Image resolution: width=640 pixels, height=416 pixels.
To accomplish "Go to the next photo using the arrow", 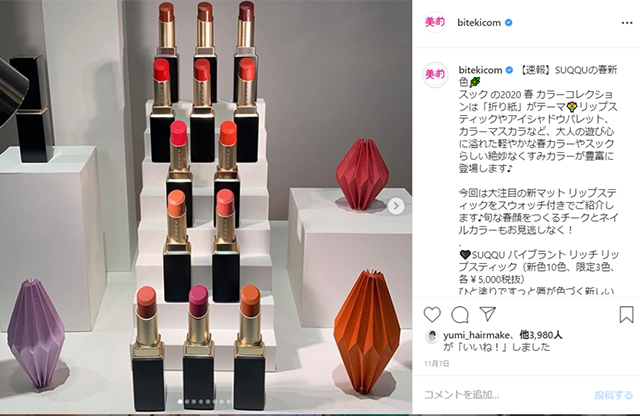I will 396,206.
